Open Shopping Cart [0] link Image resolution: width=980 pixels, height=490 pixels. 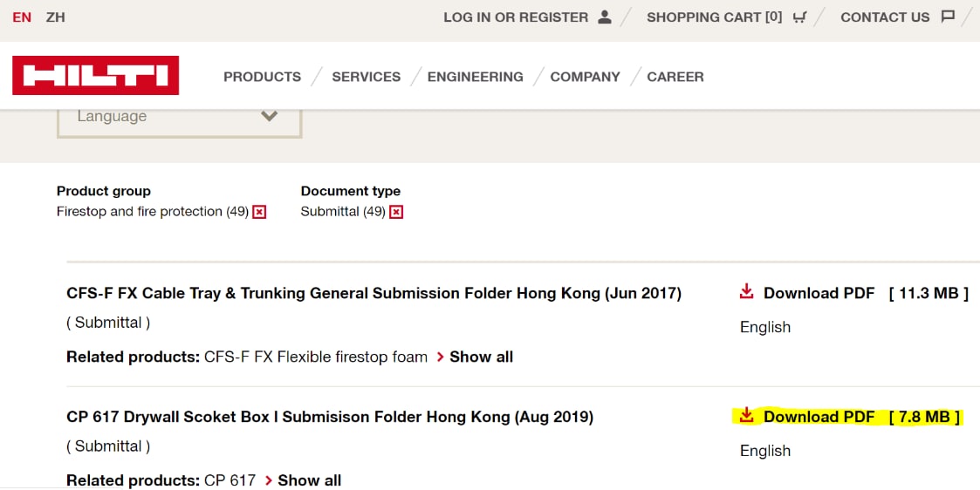(715, 17)
